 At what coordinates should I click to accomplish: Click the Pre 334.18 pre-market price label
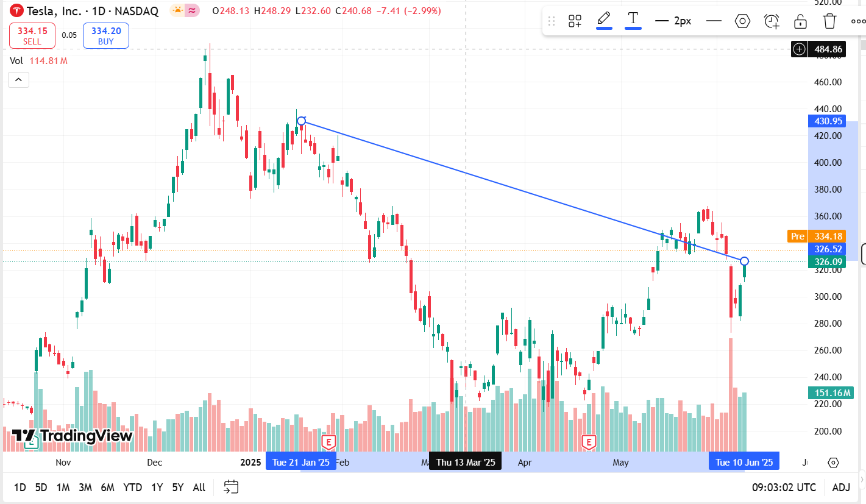pyautogui.click(x=815, y=236)
